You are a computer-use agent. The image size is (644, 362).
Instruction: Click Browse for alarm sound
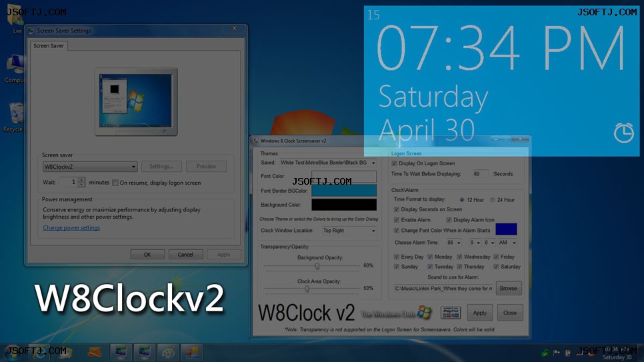point(509,289)
